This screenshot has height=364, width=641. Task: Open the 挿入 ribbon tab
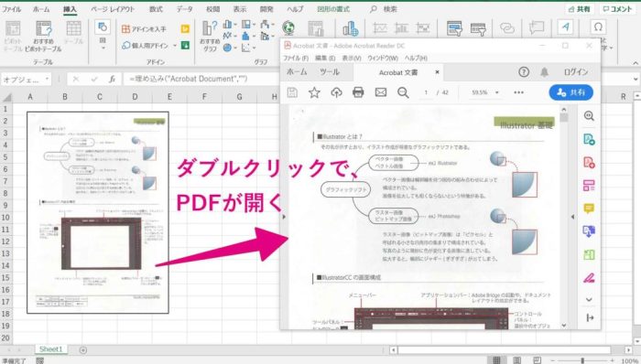70,9
